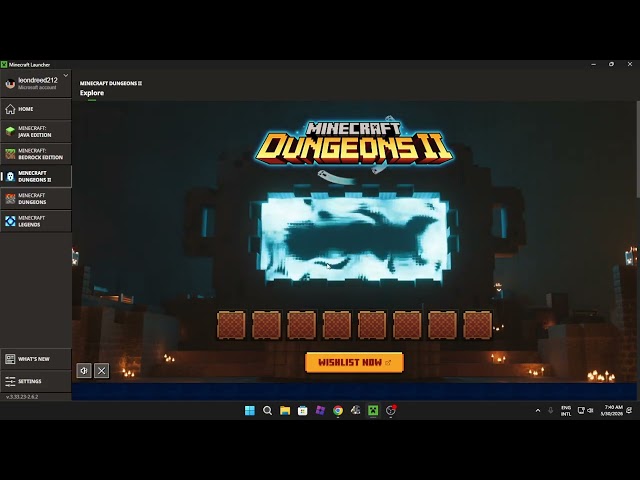Click the purple app icon in taskbar
640x480 pixels.
click(x=320, y=410)
